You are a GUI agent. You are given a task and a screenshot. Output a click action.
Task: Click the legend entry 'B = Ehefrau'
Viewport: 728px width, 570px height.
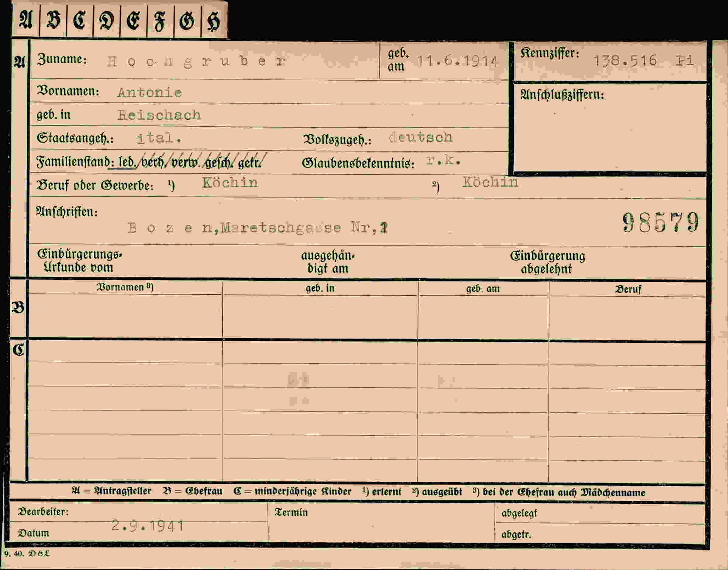click(x=192, y=491)
